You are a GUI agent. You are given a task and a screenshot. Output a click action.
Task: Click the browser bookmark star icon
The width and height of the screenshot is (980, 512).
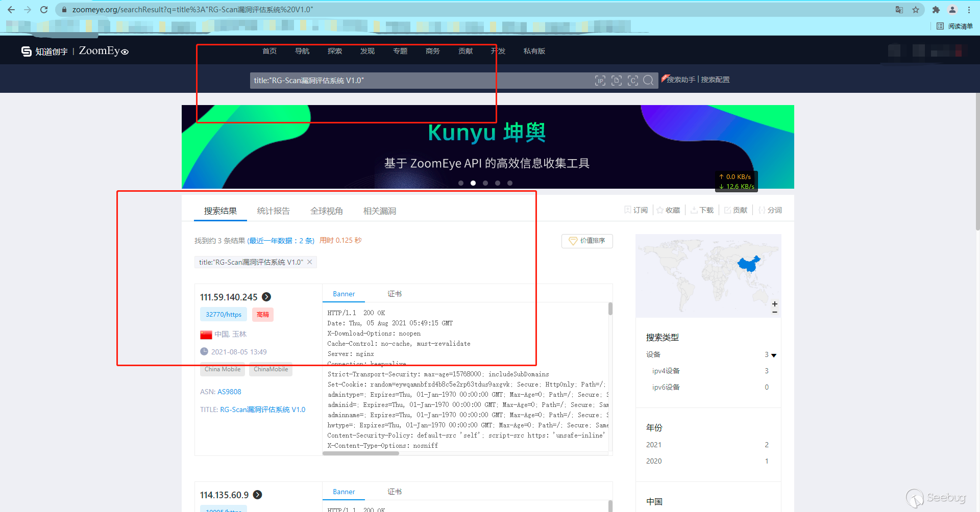coord(916,10)
